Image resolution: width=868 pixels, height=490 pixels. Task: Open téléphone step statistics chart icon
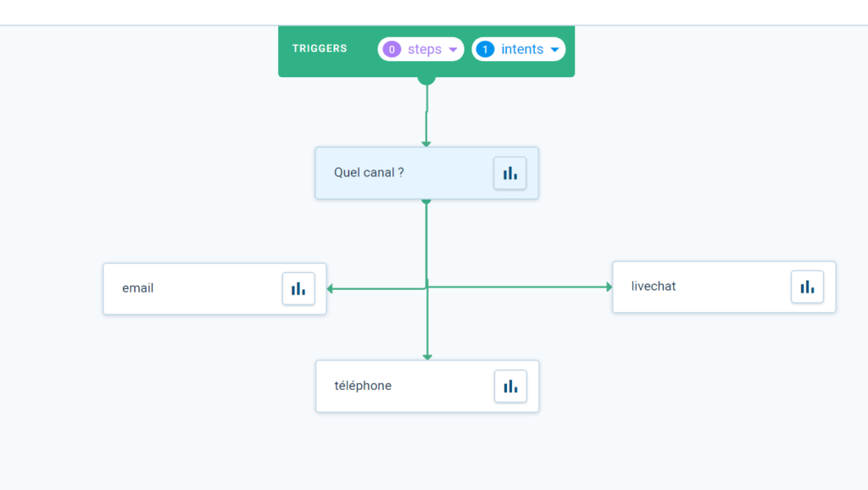(x=510, y=386)
